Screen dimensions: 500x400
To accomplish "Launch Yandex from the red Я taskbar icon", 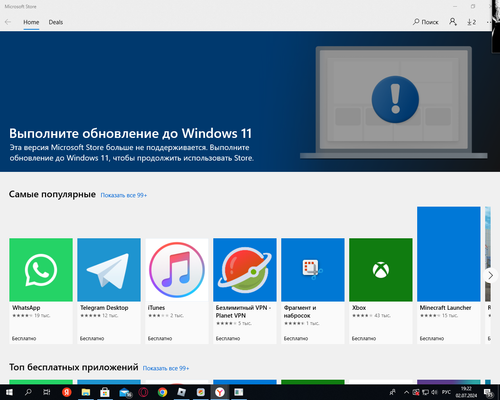I will coord(66,392).
